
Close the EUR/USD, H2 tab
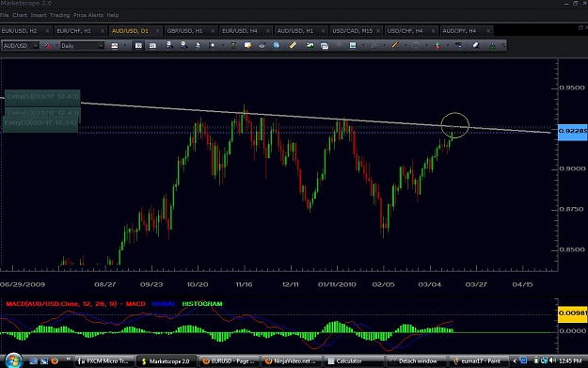(47, 31)
